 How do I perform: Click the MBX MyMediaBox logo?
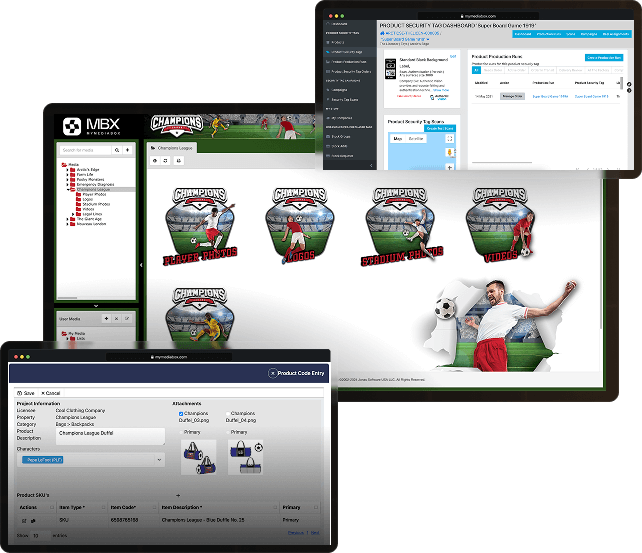[91, 126]
